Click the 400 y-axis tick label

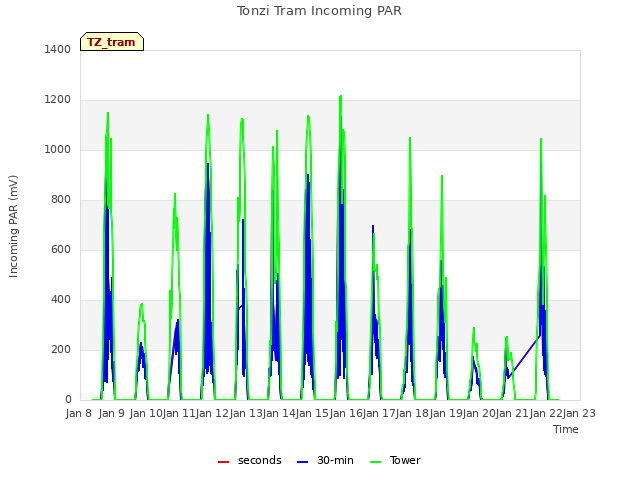point(61,300)
